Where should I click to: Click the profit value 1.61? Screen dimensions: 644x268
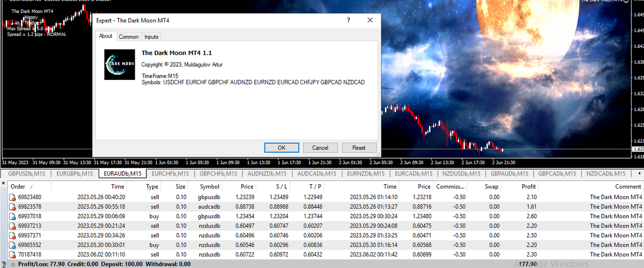[x=532, y=207]
